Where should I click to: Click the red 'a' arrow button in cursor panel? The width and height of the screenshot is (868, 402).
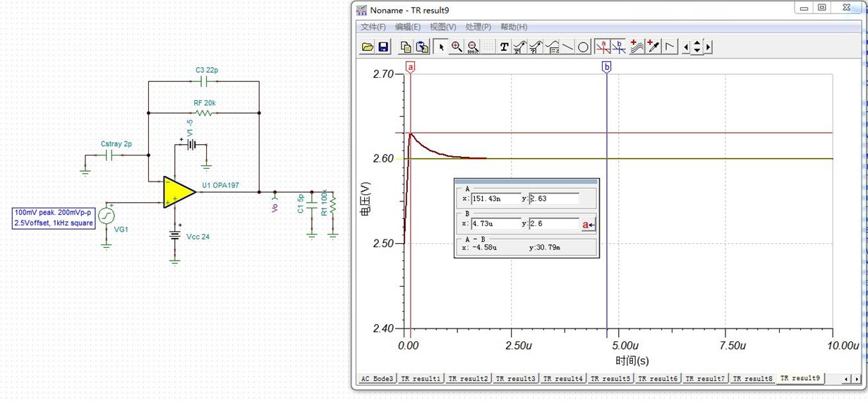(589, 225)
